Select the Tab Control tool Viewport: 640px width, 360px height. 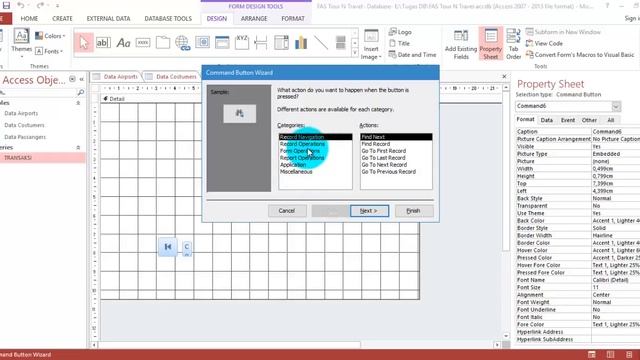163,42
